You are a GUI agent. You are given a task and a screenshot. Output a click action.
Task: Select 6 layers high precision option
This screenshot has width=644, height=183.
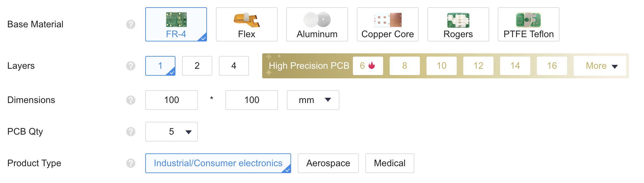click(x=368, y=66)
